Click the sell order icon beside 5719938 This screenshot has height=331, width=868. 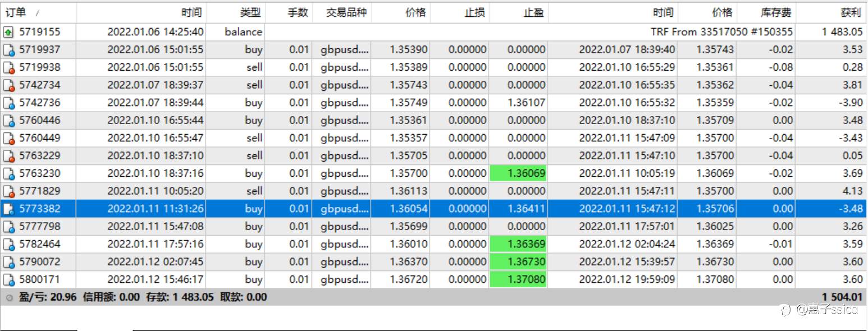pos(8,67)
